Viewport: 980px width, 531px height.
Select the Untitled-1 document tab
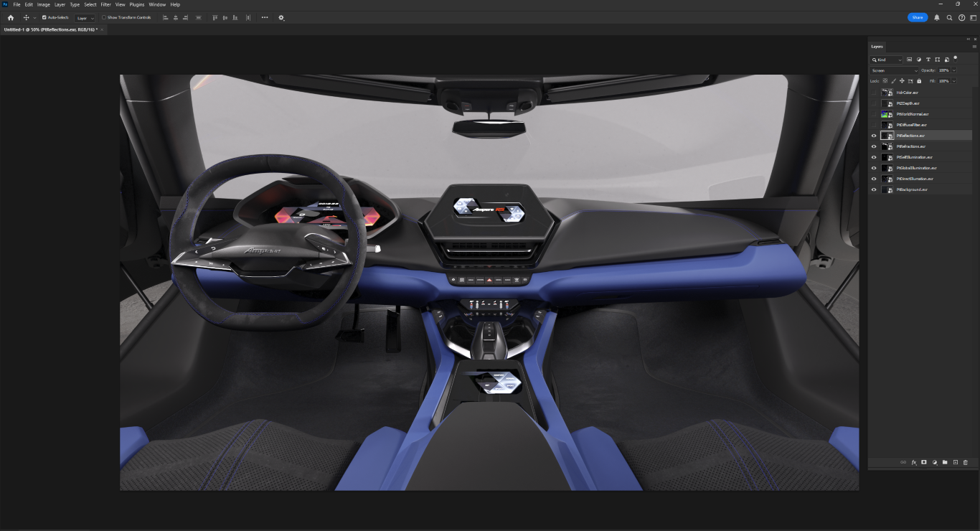pos(50,29)
